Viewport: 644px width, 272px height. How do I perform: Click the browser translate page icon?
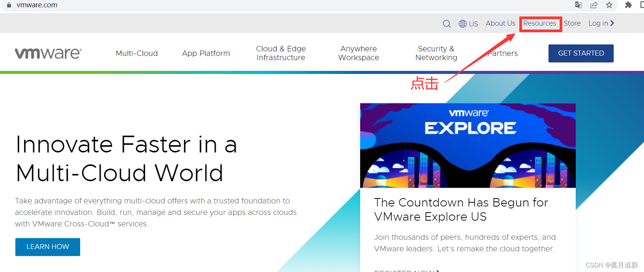[578, 5]
